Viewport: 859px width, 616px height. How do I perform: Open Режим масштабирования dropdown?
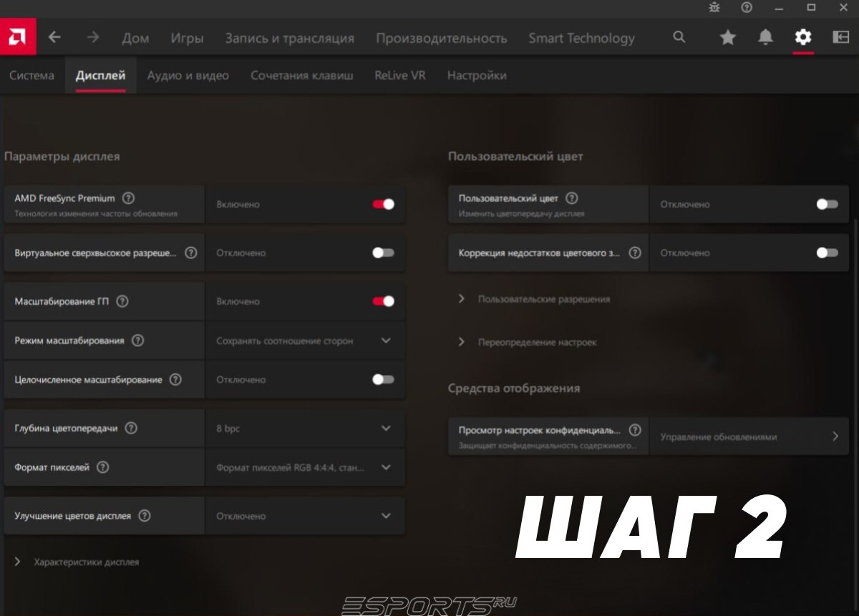point(305,341)
